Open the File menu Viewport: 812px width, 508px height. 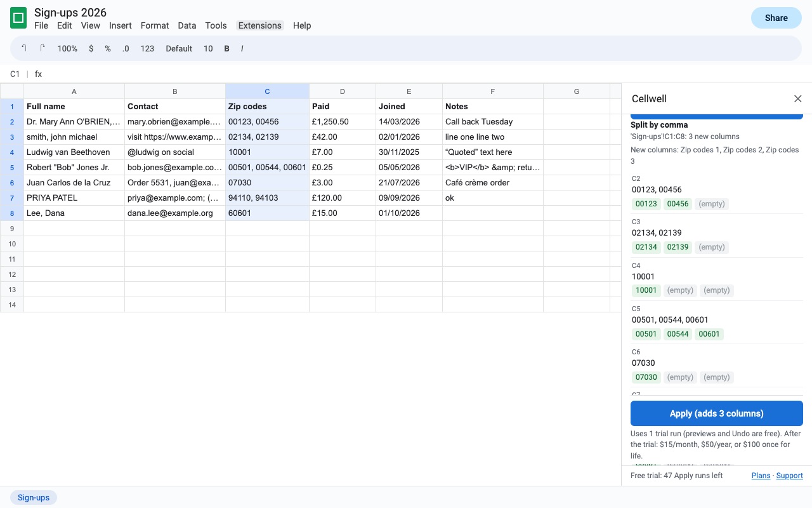click(x=41, y=25)
